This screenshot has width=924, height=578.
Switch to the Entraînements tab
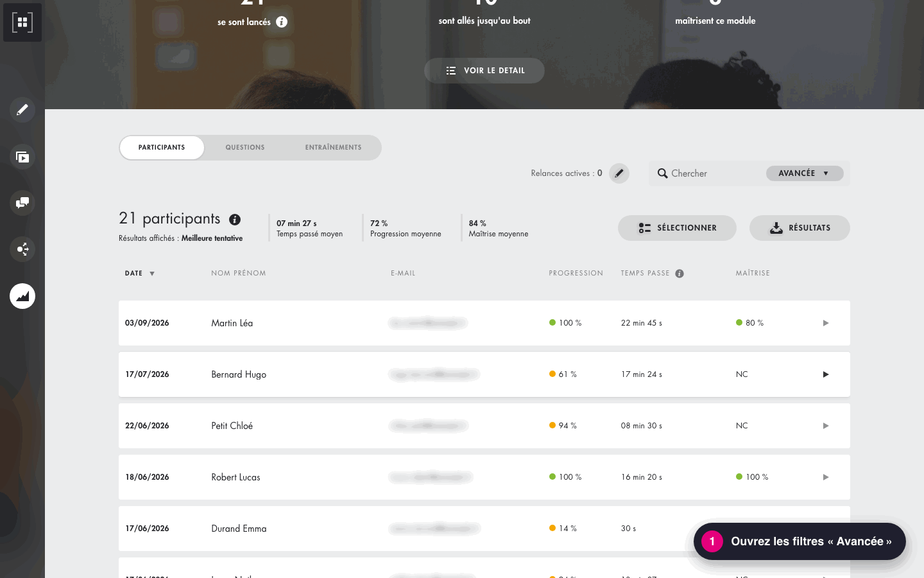[333, 148]
